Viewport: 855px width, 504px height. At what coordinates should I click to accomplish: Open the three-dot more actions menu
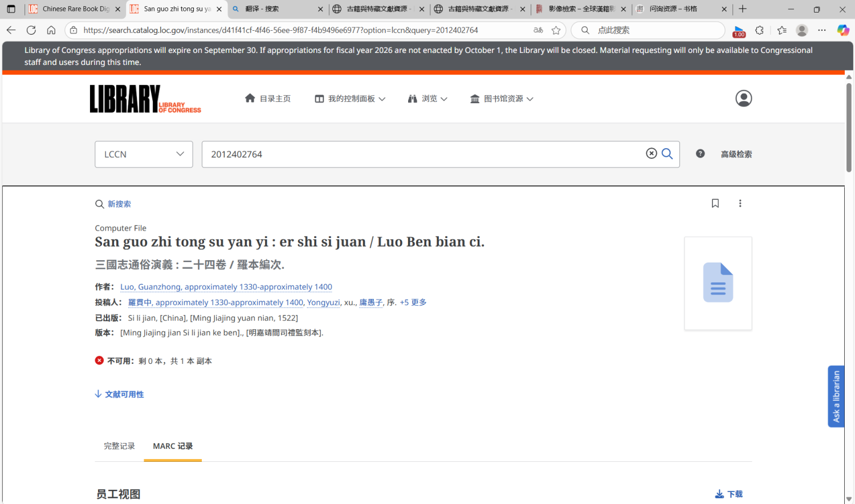point(740,203)
